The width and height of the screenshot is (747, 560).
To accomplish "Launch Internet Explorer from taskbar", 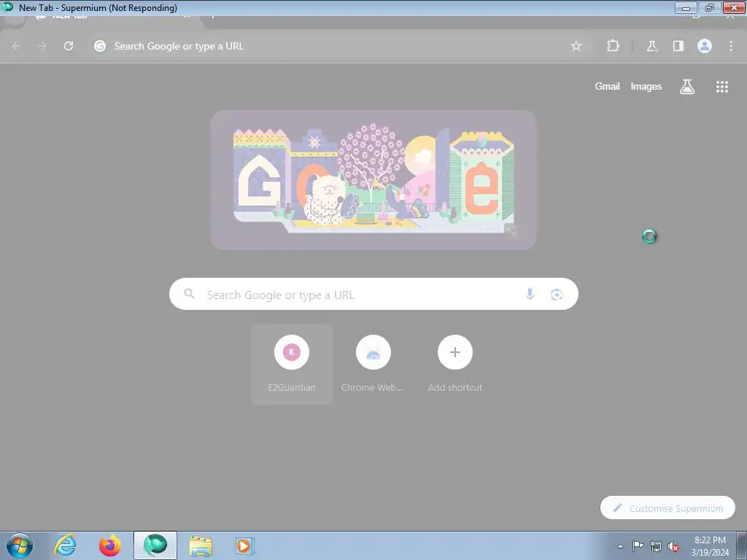I will tap(65, 545).
